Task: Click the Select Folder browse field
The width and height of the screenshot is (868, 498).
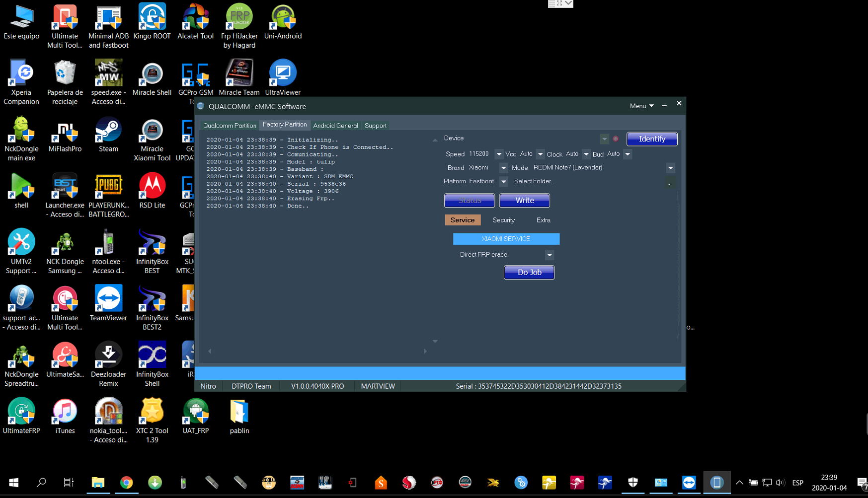Action: click(x=669, y=182)
